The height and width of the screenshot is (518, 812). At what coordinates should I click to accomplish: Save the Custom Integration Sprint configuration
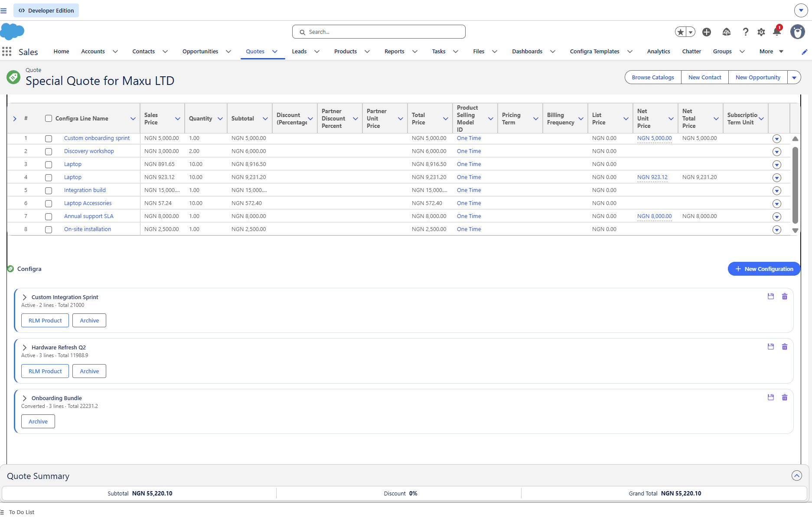point(771,296)
